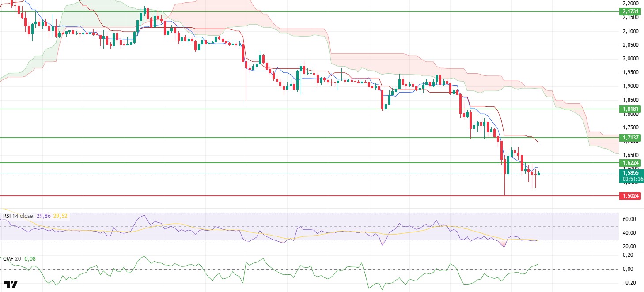Click the red 1,5024 support label
644x292 pixels.
click(631, 196)
